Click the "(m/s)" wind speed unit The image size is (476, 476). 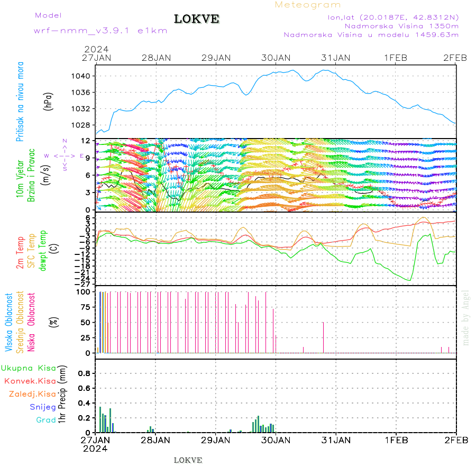point(45,175)
